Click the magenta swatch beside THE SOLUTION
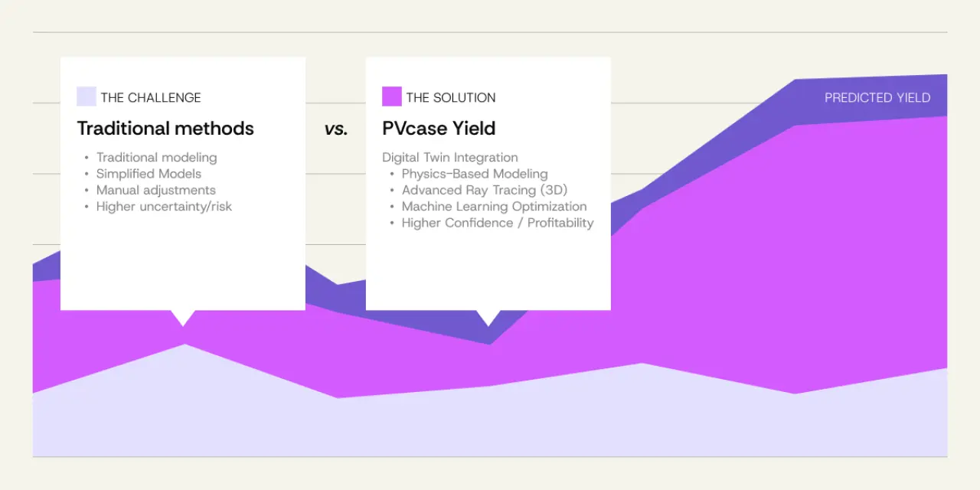The width and height of the screenshot is (980, 490). click(x=392, y=96)
